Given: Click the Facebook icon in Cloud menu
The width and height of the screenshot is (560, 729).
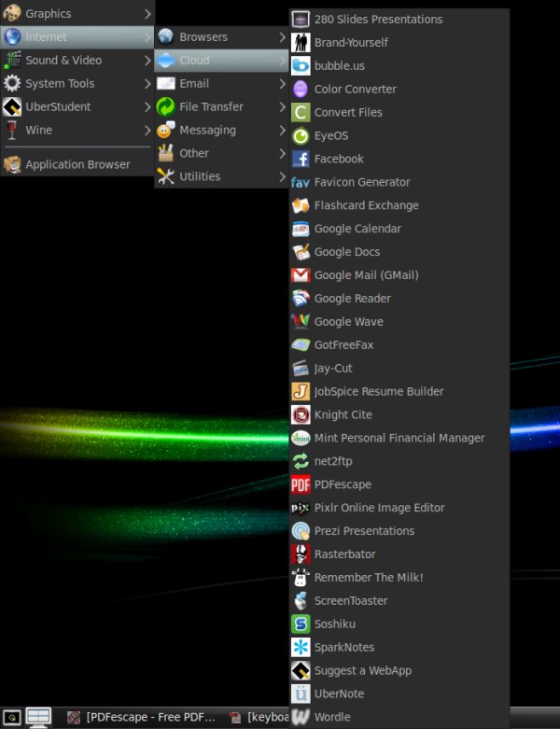Looking at the screenshot, I should (x=301, y=159).
